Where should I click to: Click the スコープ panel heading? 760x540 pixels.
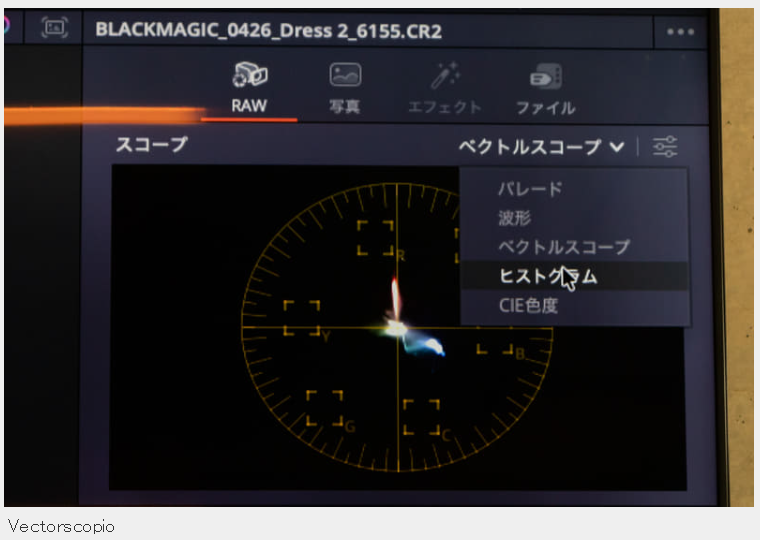tap(151, 144)
